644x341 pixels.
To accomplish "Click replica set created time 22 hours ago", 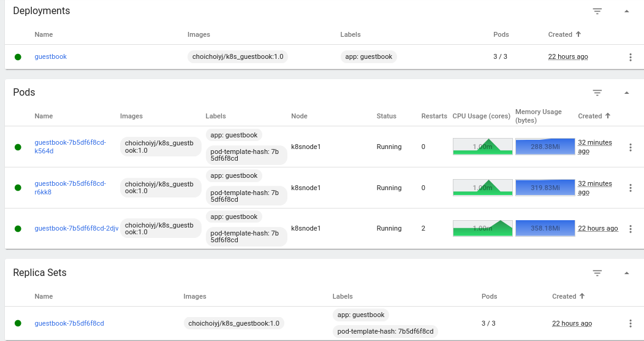I will (572, 323).
